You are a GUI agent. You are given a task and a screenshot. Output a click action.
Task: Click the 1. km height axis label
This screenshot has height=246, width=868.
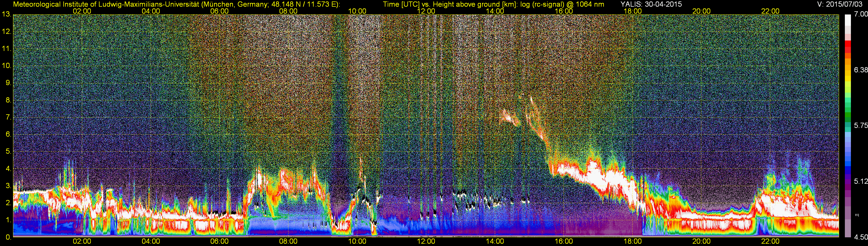pyautogui.click(x=8, y=220)
